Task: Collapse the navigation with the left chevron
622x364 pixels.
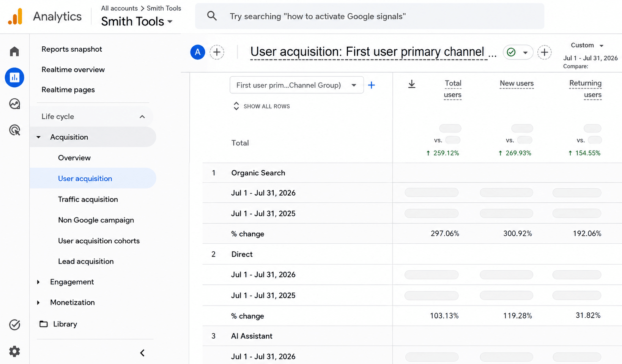Action: pyautogui.click(x=142, y=353)
